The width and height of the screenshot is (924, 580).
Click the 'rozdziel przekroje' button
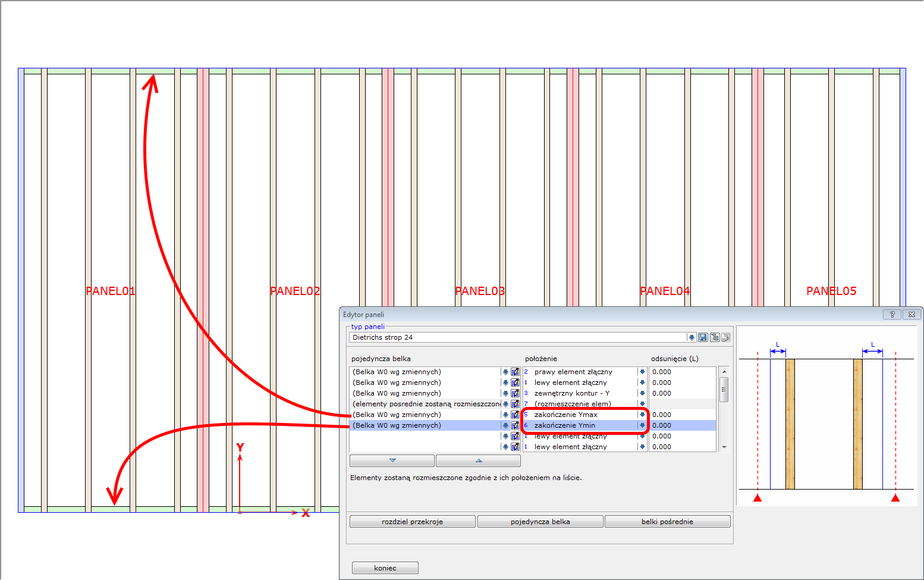pos(412,522)
